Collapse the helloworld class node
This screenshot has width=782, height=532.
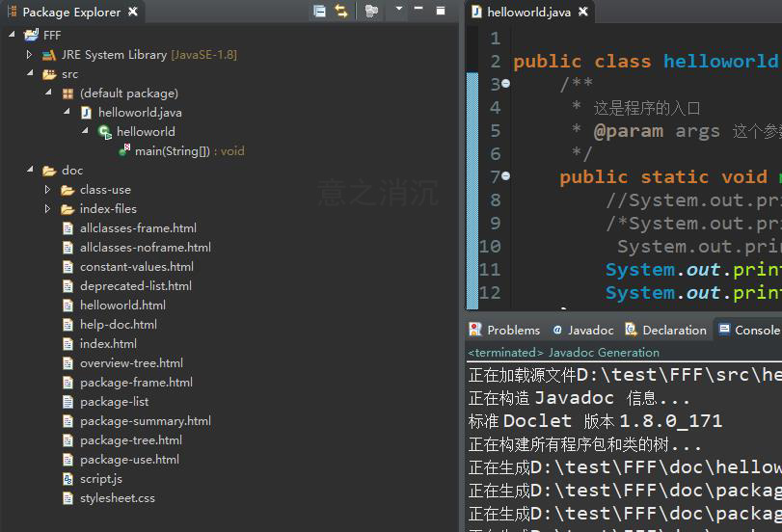pyautogui.click(x=85, y=131)
